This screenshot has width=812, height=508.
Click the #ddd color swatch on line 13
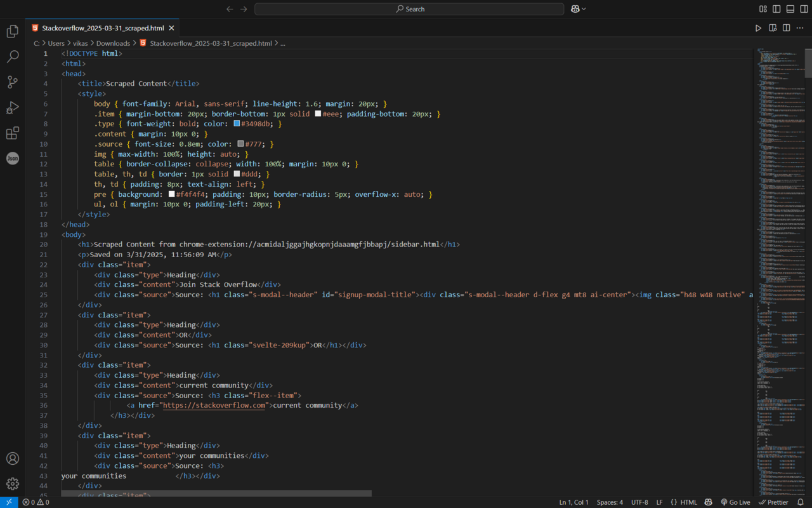pyautogui.click(x=237, y=174)
